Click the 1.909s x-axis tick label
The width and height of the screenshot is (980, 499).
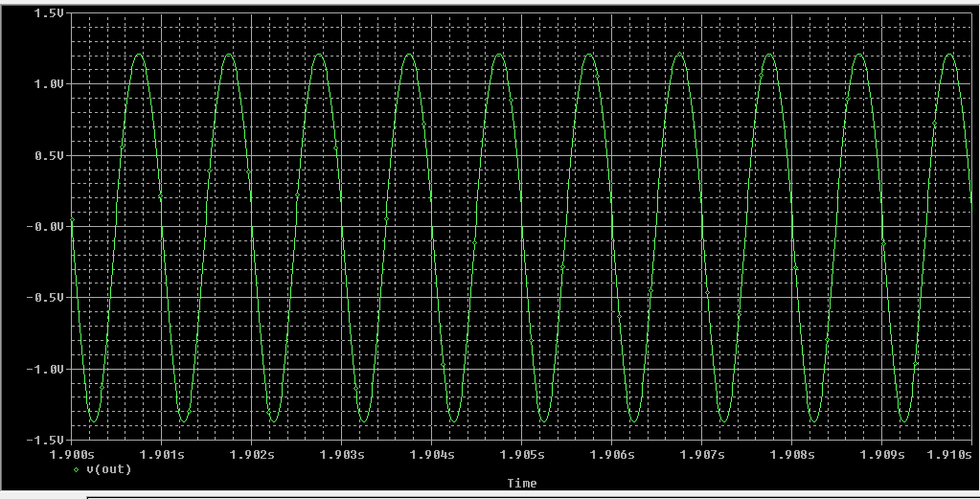pos(882,454)
